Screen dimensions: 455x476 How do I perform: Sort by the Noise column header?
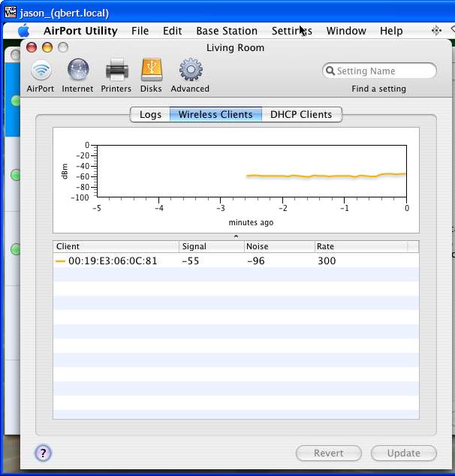pyautogui.click(x=279, y=246)
